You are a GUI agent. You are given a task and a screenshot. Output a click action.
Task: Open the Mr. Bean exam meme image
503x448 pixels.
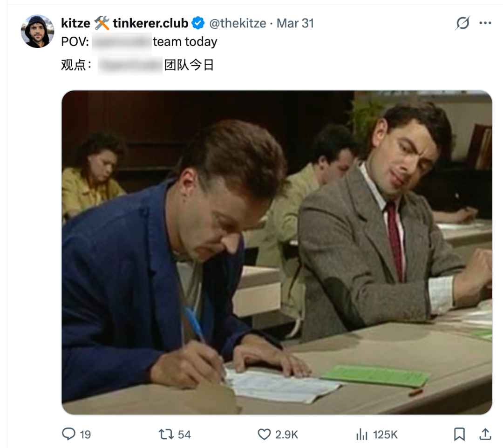277,252
